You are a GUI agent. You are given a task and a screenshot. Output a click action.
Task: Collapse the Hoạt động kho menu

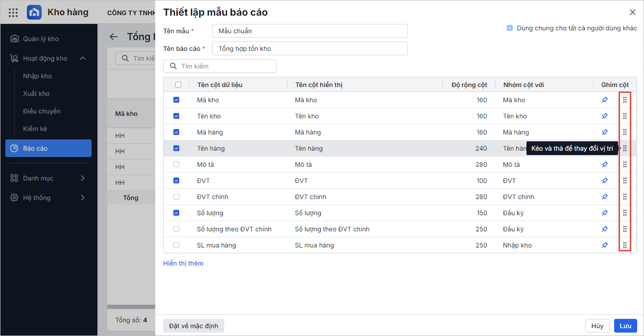[x=82, y=58]
